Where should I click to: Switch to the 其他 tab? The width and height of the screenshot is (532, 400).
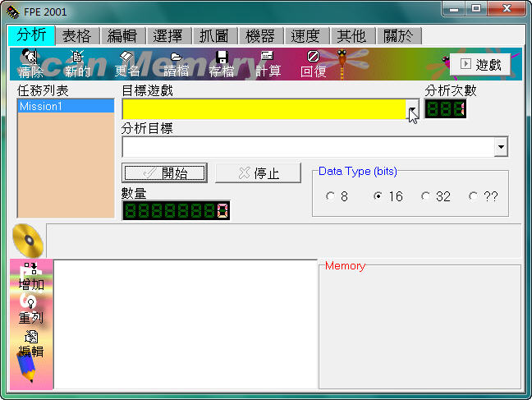pyautogui.click(x=352, y=35)
